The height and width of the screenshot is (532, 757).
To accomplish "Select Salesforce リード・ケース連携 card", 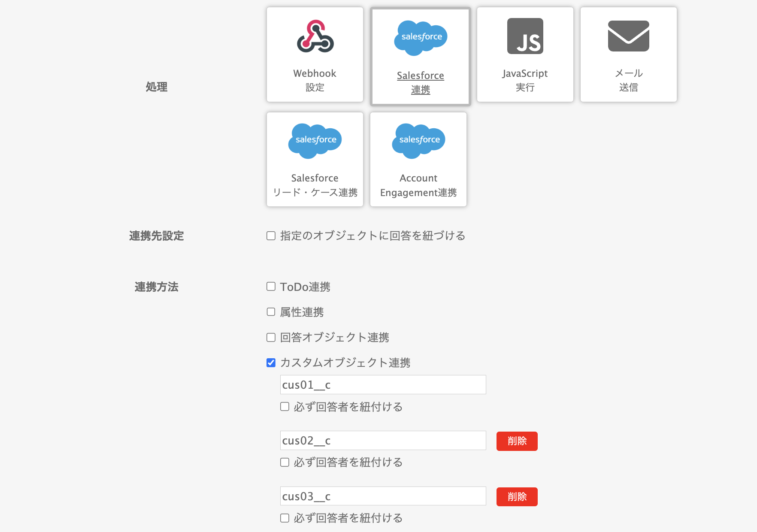I will [315, 160].
